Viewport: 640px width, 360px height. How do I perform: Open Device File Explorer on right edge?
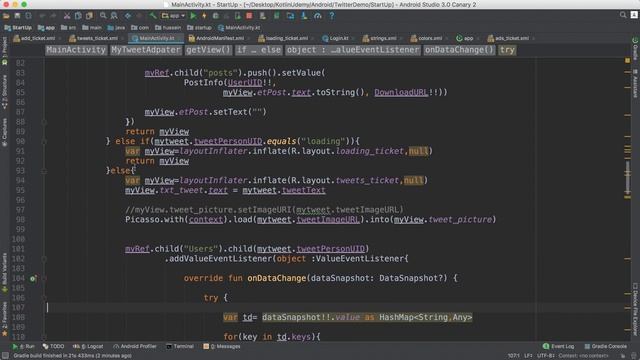point(635,309)
